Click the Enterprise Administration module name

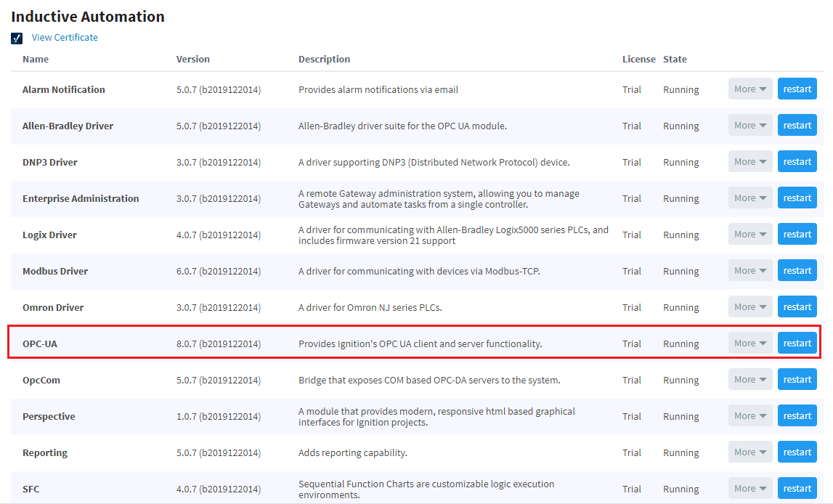pyautogui.click(x=81, y=199)
